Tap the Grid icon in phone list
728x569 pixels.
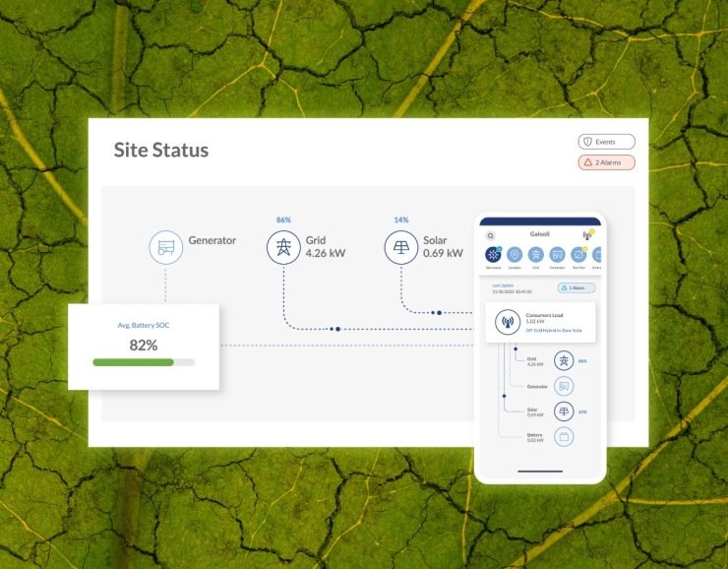coord(564,360)
